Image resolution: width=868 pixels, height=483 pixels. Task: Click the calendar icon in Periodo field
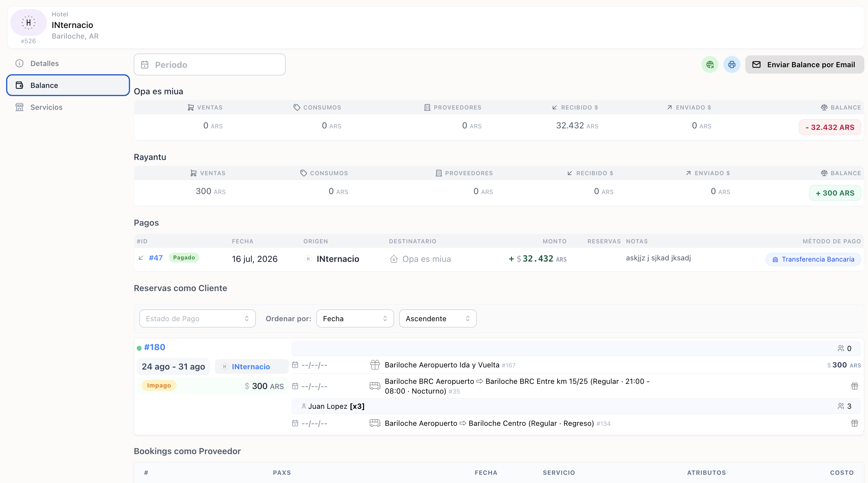pyautogui.click(x=145, y=64)
